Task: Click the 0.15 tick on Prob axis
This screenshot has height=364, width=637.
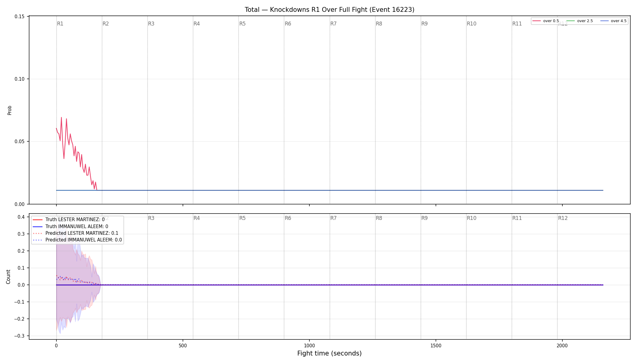Action: (19, 16)
